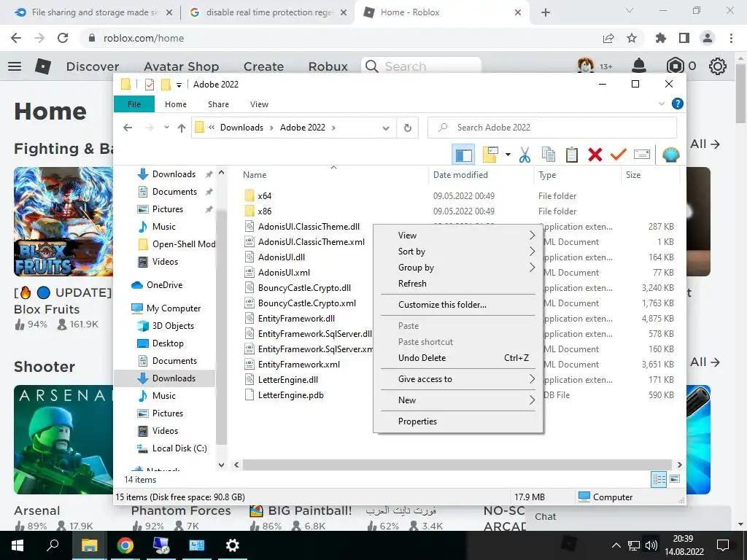The width and height of the screenshot is (747, 560).
Task: Open Roblox settings gear icon
Action: tap(718, 66)
